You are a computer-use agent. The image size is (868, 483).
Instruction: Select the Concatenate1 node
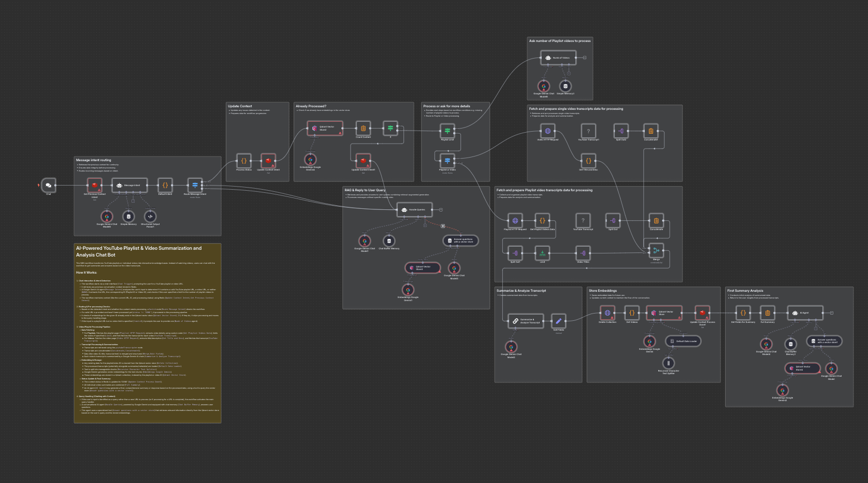coord(651,131)
